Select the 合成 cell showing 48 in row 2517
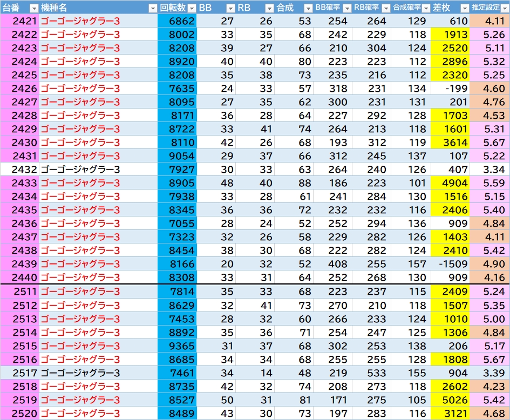The height and width of the screenshot is (420, 510). click(294, 373)
